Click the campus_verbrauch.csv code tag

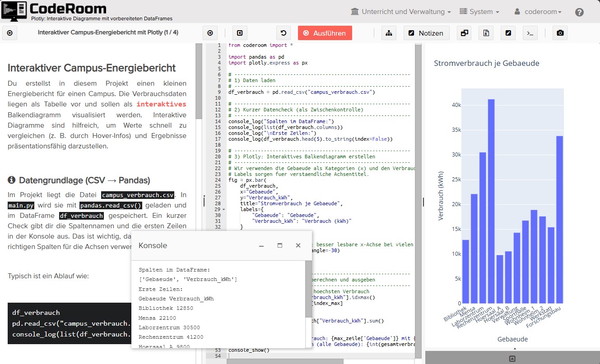[x=138, y=195]
